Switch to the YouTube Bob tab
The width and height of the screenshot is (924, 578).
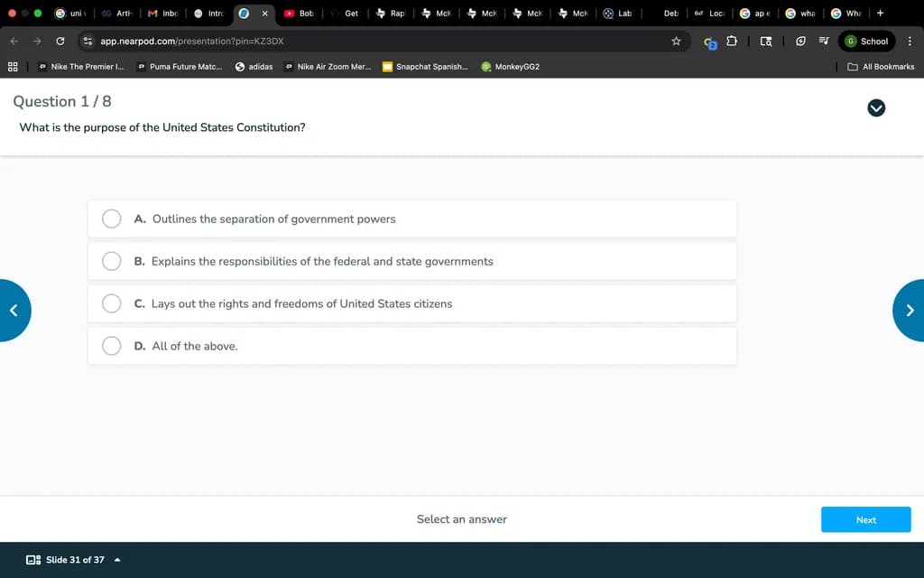point(300,13)
